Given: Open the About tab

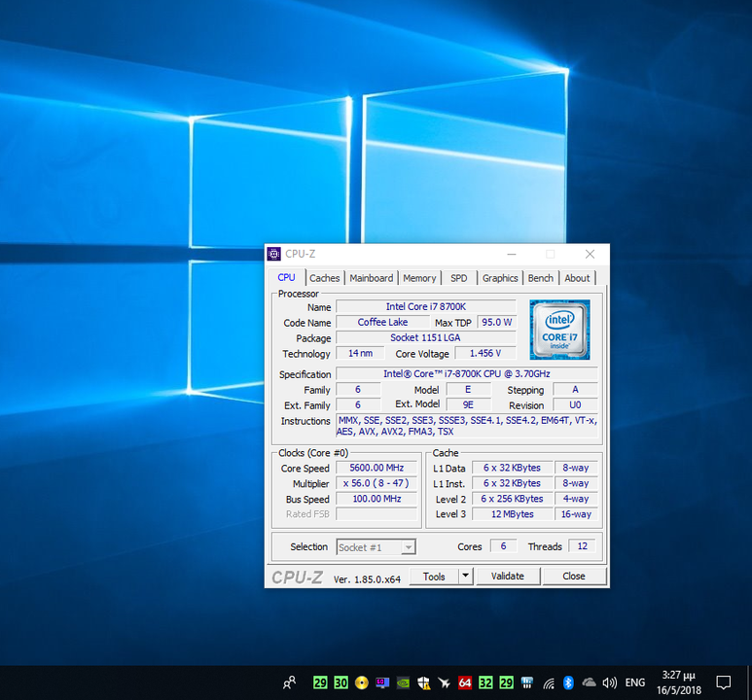Looking at the screenshot, I should coord(577,278).
